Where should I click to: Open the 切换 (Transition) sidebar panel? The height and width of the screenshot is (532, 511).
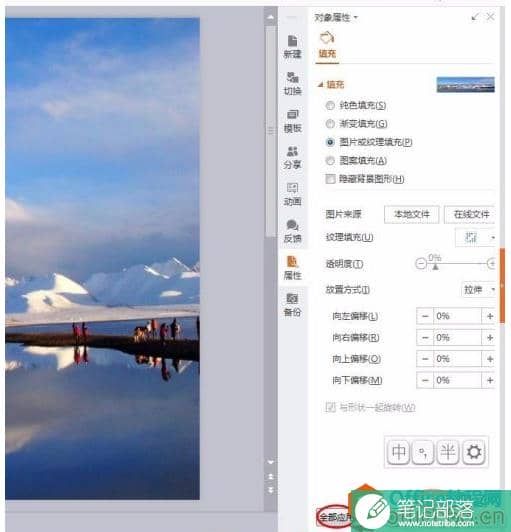click(292, 83)
